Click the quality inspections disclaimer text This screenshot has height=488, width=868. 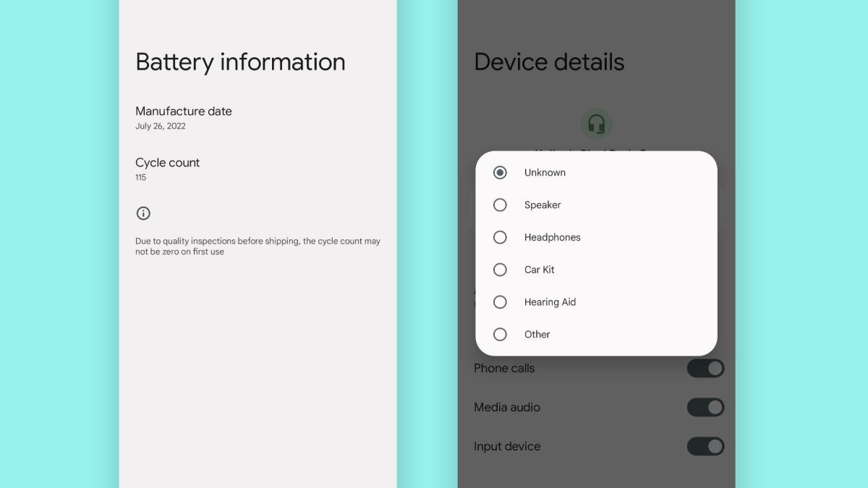pos(258,247)
